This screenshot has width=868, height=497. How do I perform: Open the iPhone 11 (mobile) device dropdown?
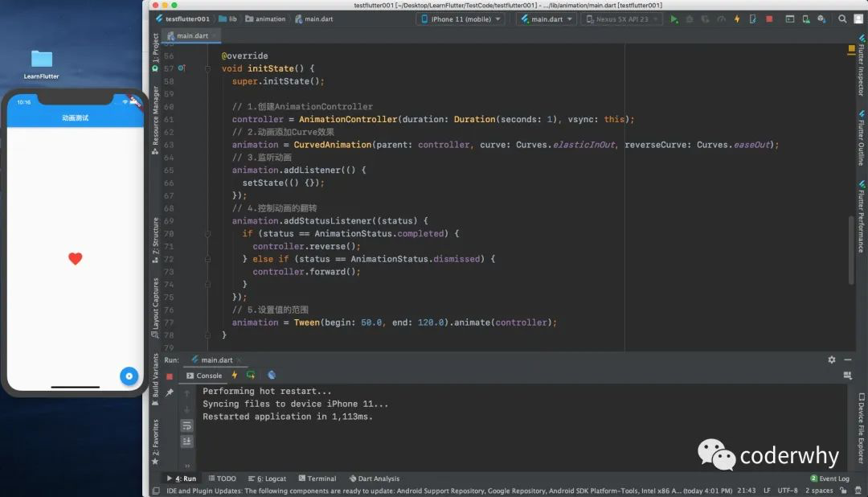461,19
